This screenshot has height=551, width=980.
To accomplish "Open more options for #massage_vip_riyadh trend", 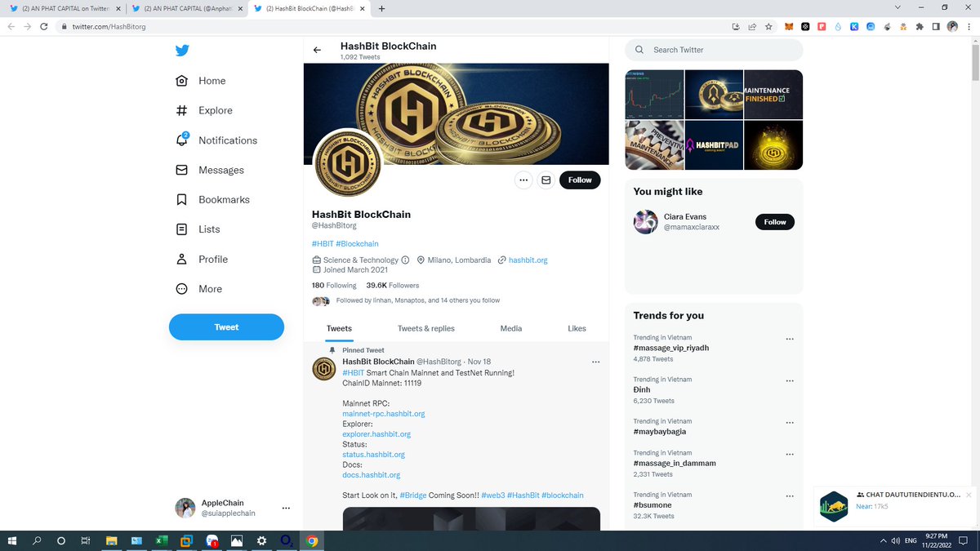I will coord(789,339).
